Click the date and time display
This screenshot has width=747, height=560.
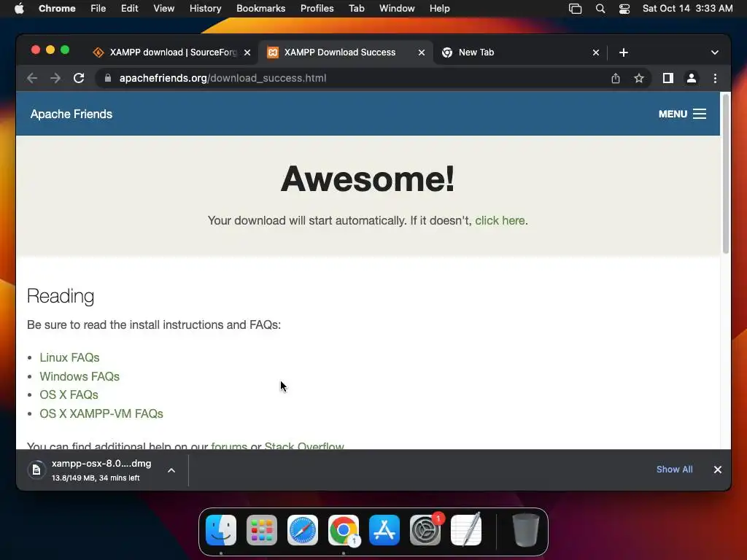[x=687, y=9]
